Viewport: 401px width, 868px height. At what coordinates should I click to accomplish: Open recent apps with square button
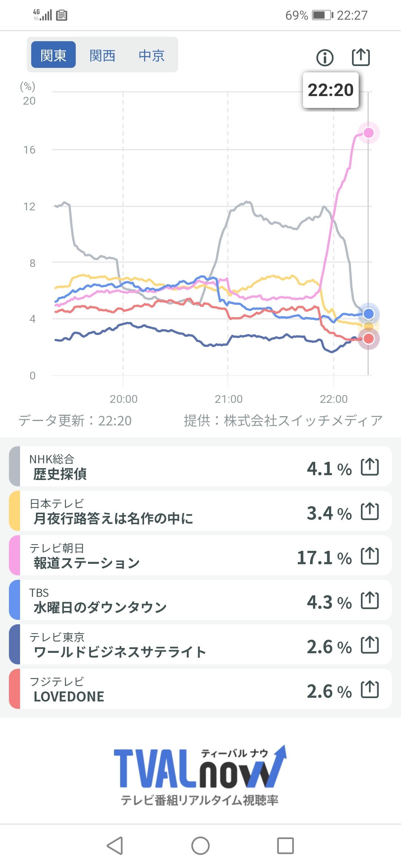(x=285, y=846)
